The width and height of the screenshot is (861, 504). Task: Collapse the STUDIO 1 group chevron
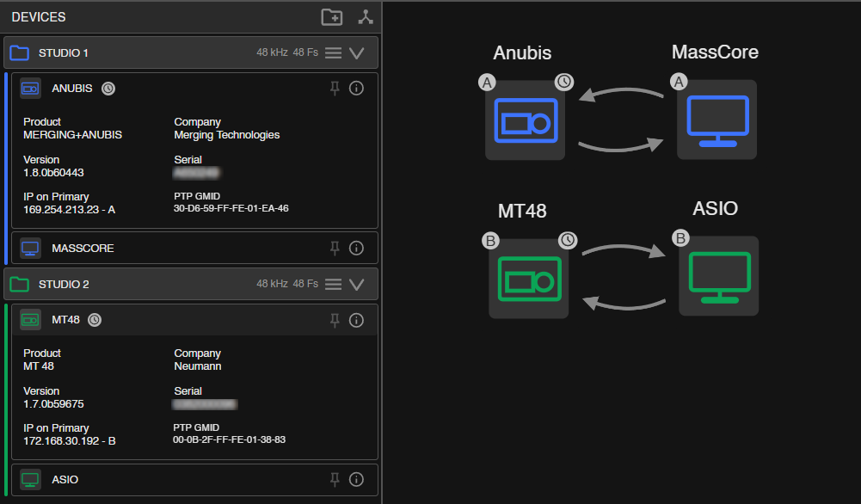[x=357, y=52]
